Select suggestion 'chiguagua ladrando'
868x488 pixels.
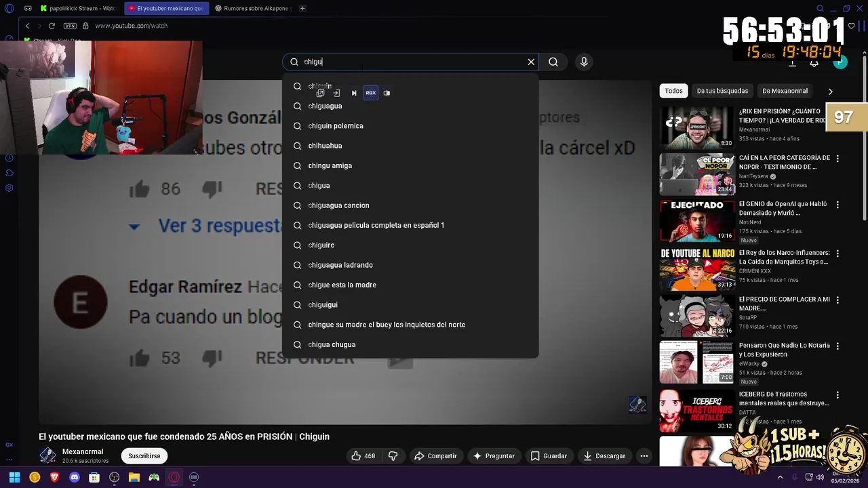[x=410, y=265]
